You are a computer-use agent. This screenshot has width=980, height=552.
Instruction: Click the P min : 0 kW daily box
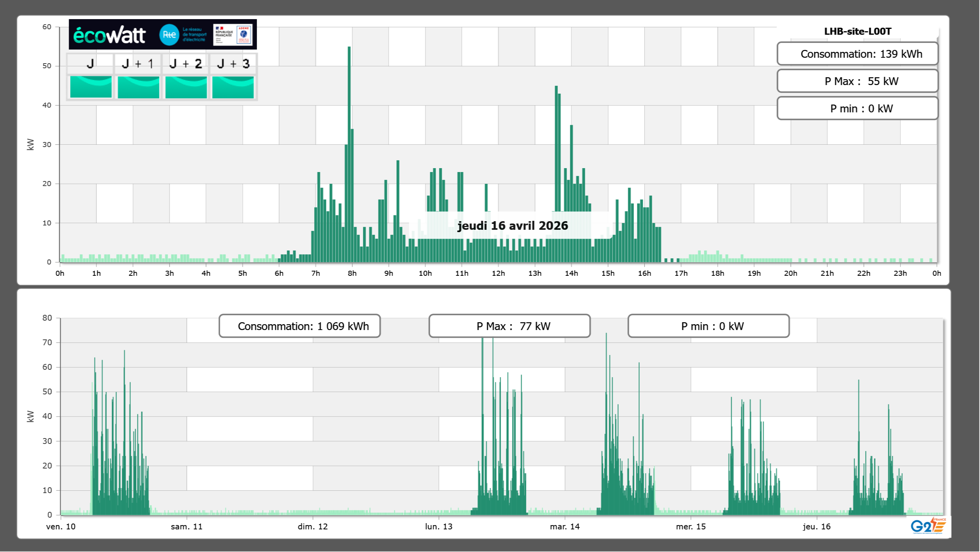857,108
